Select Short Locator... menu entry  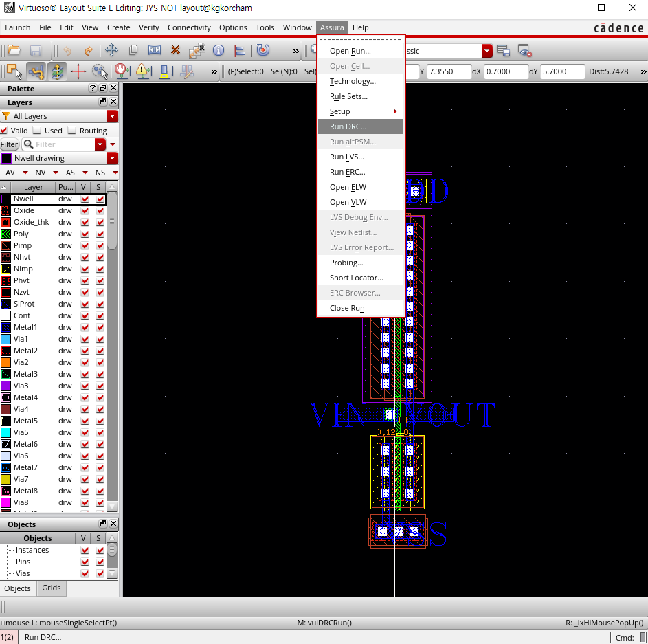coord(360,278)
